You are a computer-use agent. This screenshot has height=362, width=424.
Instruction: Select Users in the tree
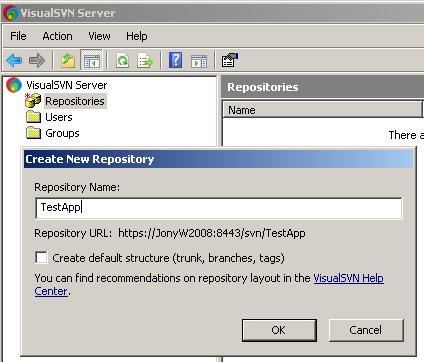(59, 117)
